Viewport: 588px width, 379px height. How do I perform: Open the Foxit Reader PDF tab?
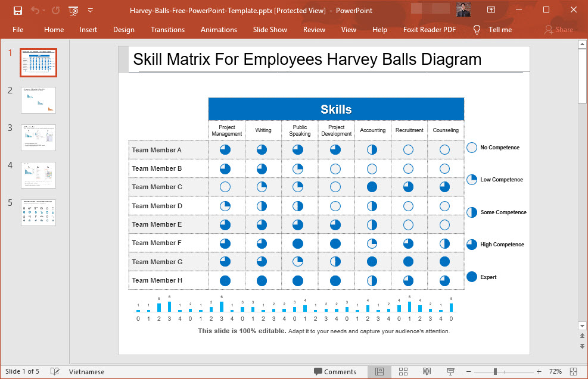[x=429, y=30]
